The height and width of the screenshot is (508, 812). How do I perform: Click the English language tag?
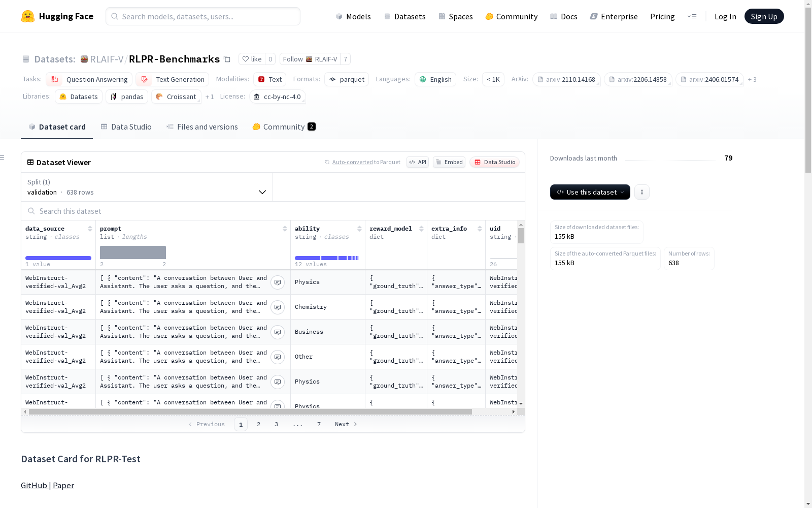(x=435, y=79)
